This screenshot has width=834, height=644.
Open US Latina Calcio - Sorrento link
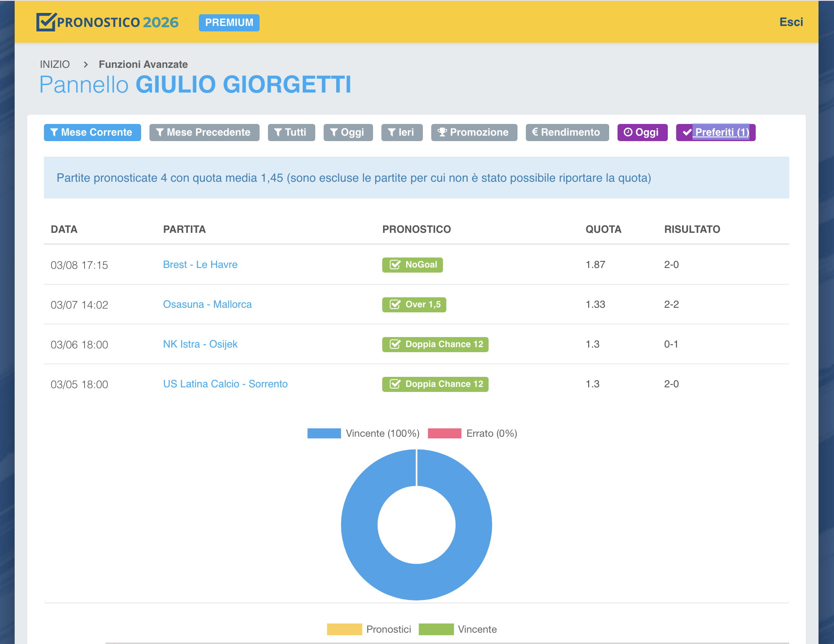click(225, 384)
